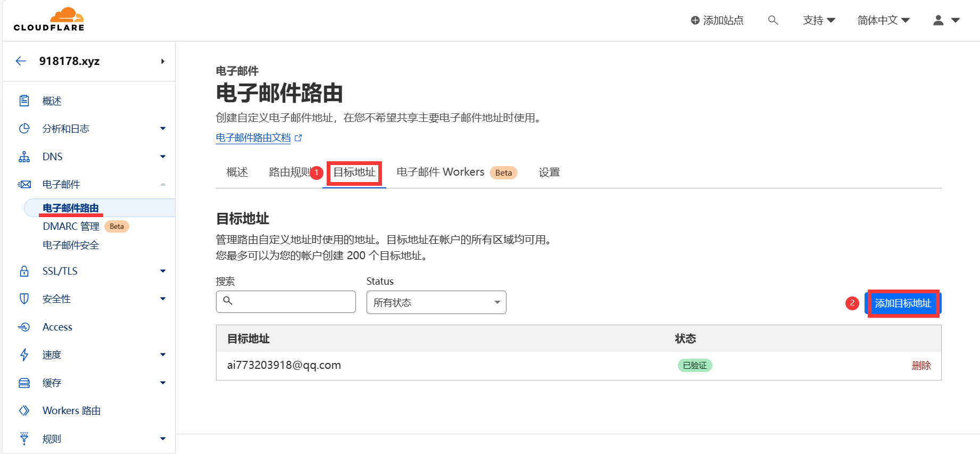
Task: Click the 安全性 shield icon
Action: click(x=24, y=299)
